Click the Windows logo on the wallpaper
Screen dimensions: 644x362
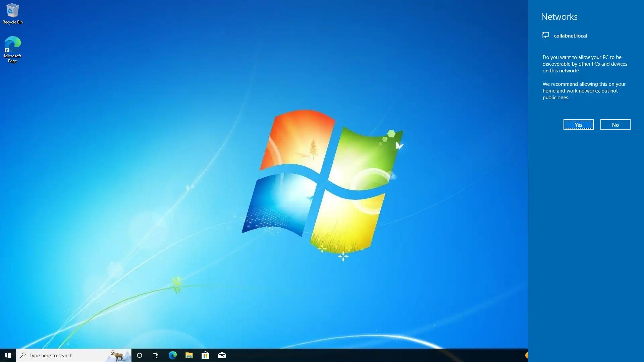pos(322,184)
